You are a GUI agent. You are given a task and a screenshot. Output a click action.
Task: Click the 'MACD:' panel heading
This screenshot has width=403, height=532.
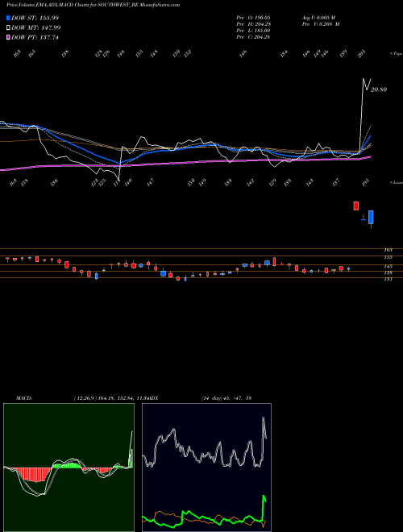(23, 398)
